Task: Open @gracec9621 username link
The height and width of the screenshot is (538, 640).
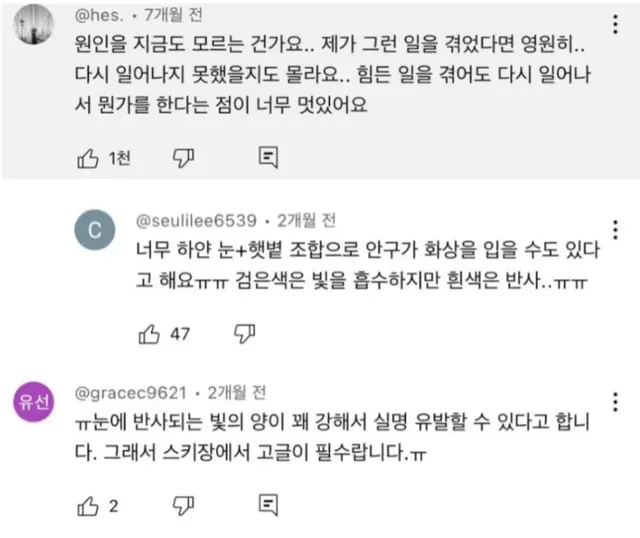Action: pos(131,390)
